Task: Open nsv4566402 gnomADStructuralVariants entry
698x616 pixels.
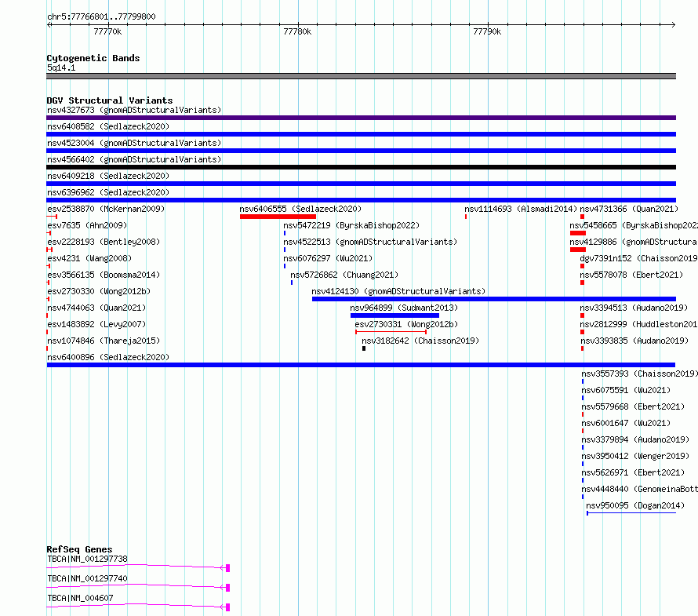Action: pos(134,159)
